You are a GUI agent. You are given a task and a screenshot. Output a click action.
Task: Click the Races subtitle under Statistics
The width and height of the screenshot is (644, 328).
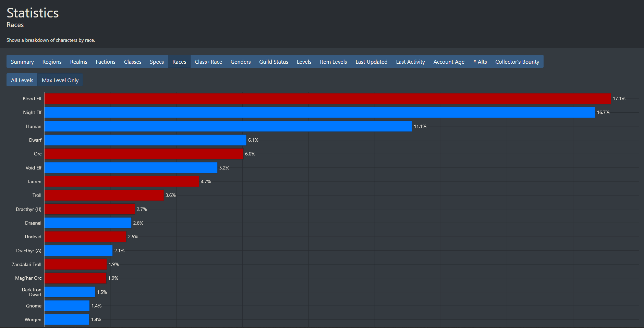[15, 25]
